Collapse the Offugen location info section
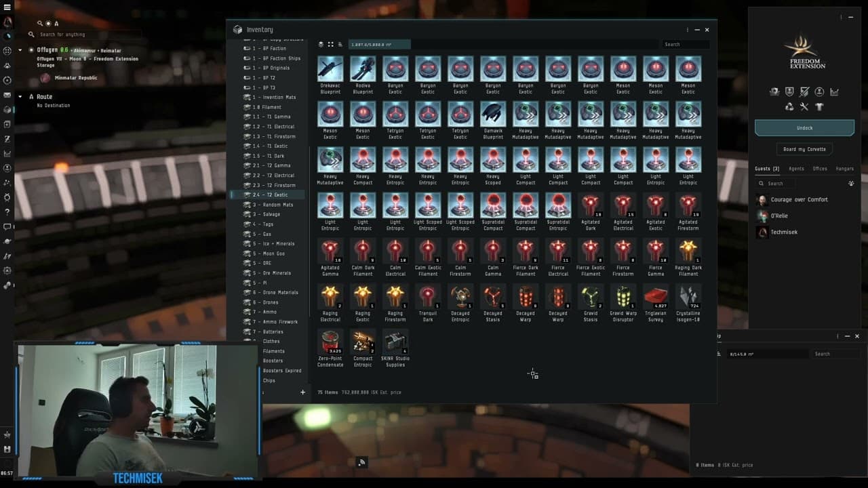This screenshot has height=488, width=868. (20, 49)
